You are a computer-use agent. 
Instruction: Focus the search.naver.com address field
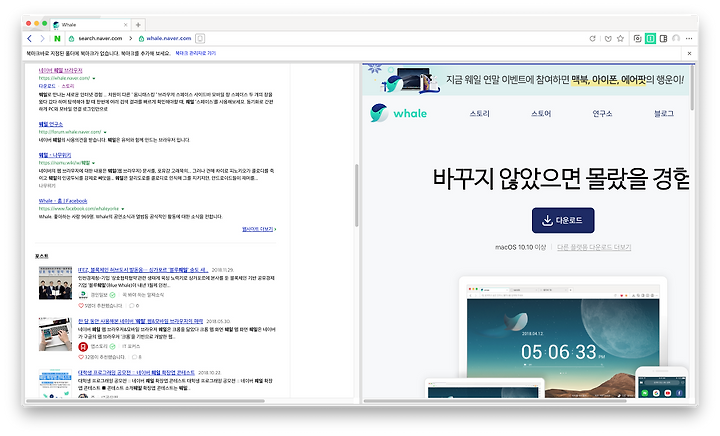pos(100,39)
